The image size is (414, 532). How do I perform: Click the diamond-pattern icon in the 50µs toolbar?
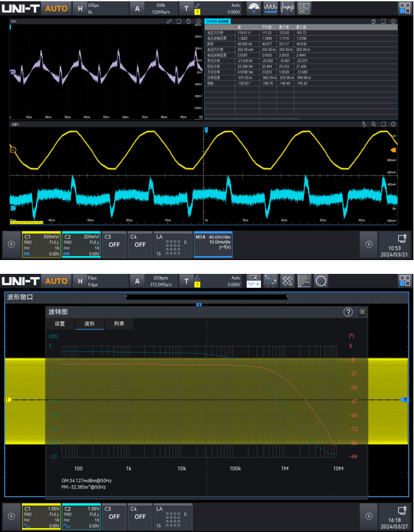(x=287, y=280)
